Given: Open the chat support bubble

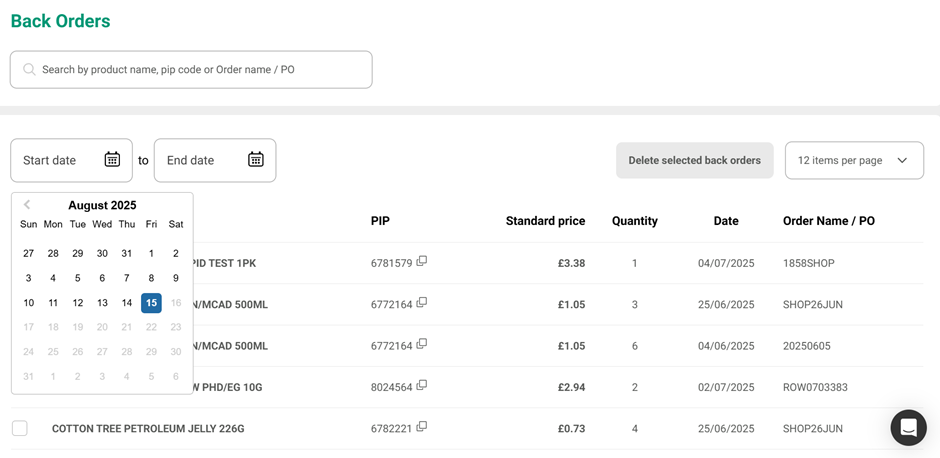Looking at the screenshot, I should 908,428.
